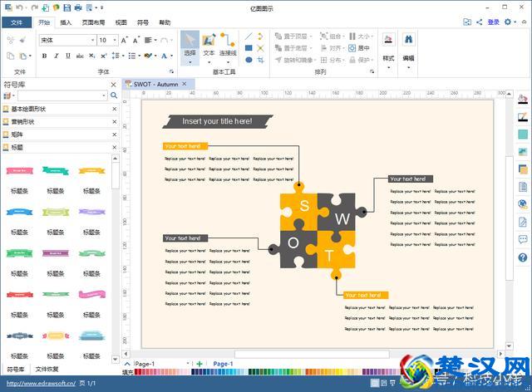Click the format painter brush icon
This screenshot has height=392, width=532.
pyautogui.click(x=22, y=40)
